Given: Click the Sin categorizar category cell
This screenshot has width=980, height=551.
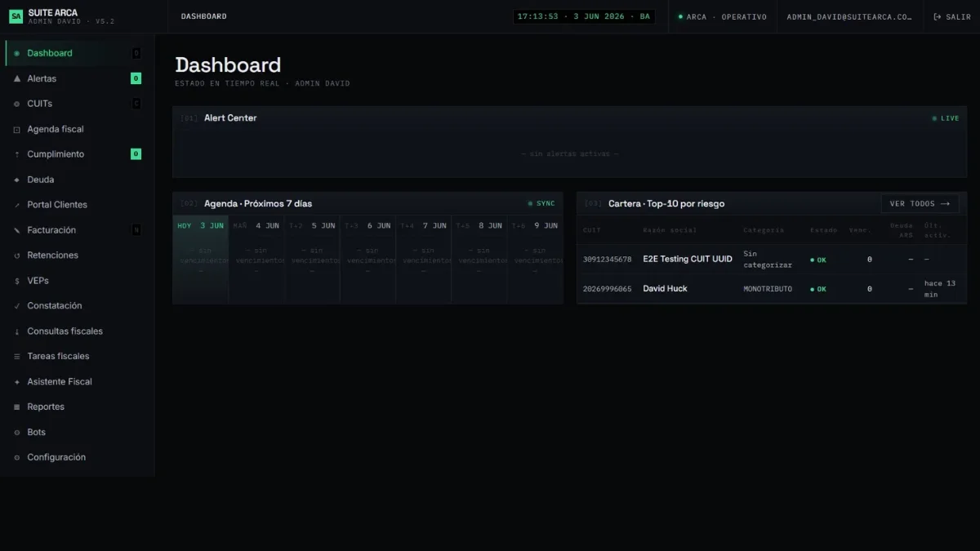Looking at the screenshot, I should (768, 260).
